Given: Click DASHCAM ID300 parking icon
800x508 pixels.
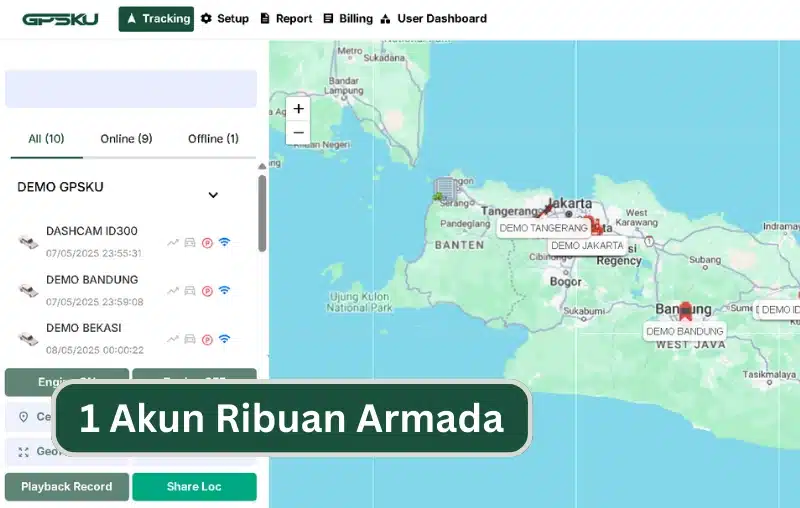Looking at the screenshot, I should coord(207,243).
